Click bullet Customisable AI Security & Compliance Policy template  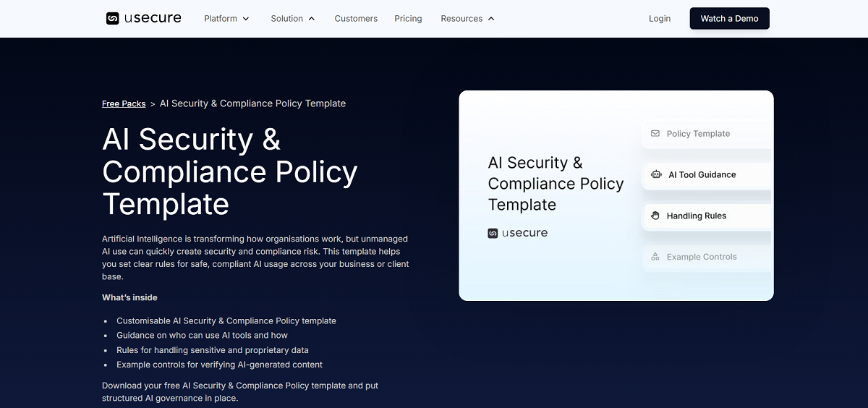[x=226, y=320]
